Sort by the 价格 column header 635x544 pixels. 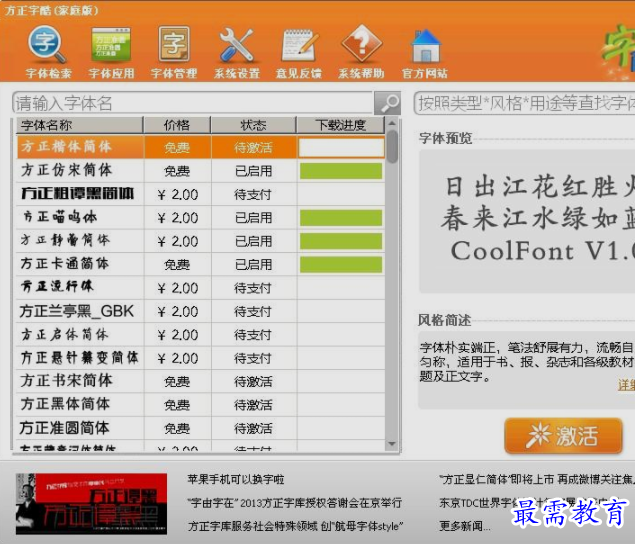click(x=177, y=125)
